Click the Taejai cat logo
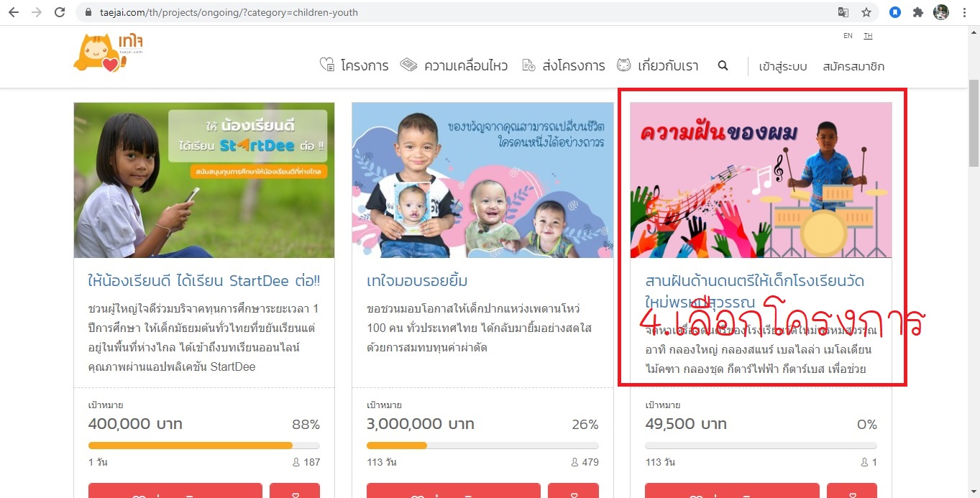This screenshot has height=498, width=980. (x=109, y=52)
